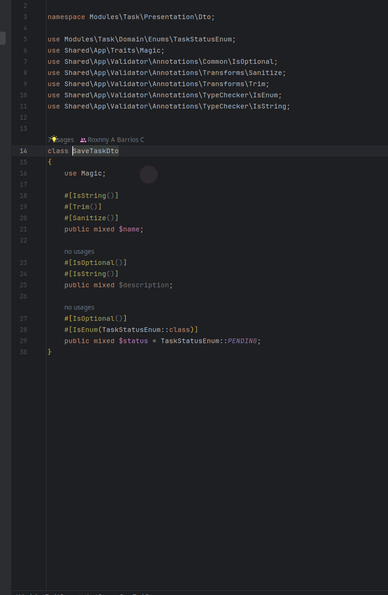Image resolution: width=388 pixels, height=595 pixels.
Task: Open the no usages hint above $status
Action: click(x=79, y=307)
